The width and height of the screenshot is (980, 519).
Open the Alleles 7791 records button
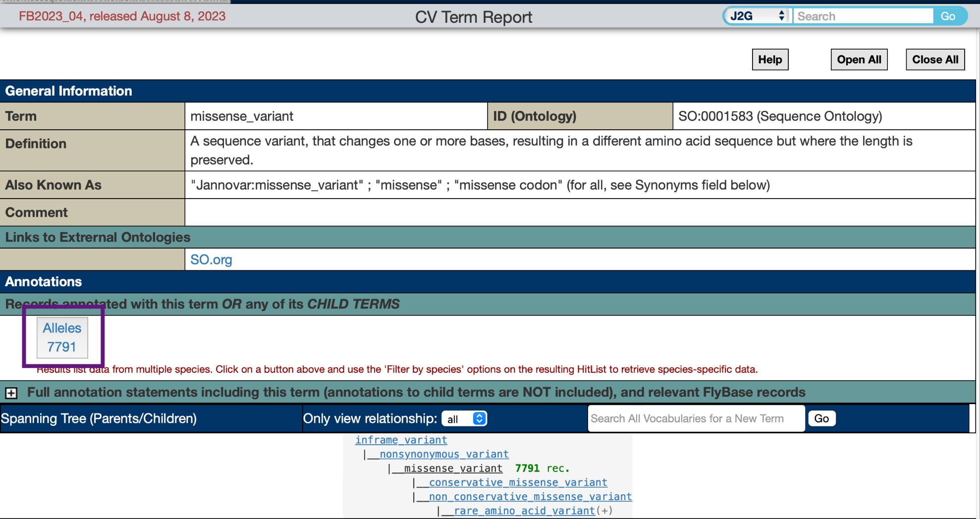tap(62, 338)
